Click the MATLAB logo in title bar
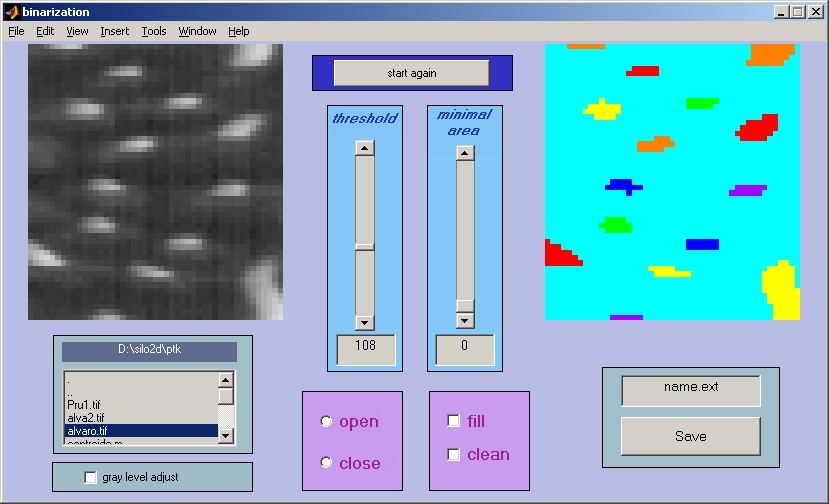829x504 pixels. pos(12,12)
